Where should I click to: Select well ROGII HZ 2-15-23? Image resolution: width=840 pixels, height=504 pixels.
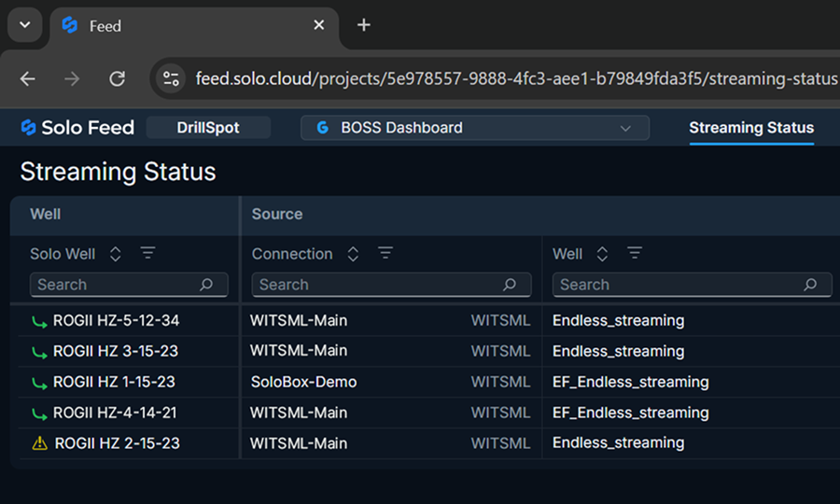pyautogui.click(x=118, y=443)
